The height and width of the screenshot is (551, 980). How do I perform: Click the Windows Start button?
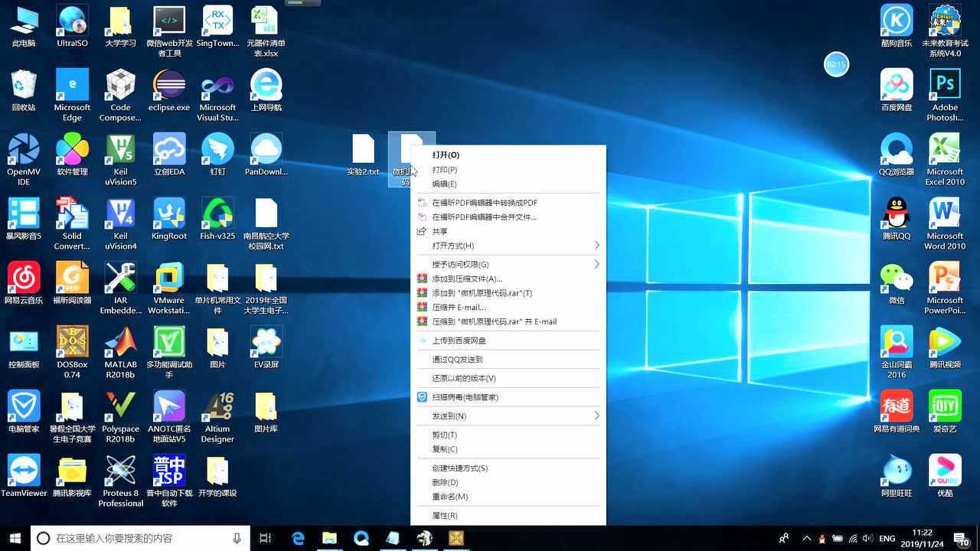point(15,538)
